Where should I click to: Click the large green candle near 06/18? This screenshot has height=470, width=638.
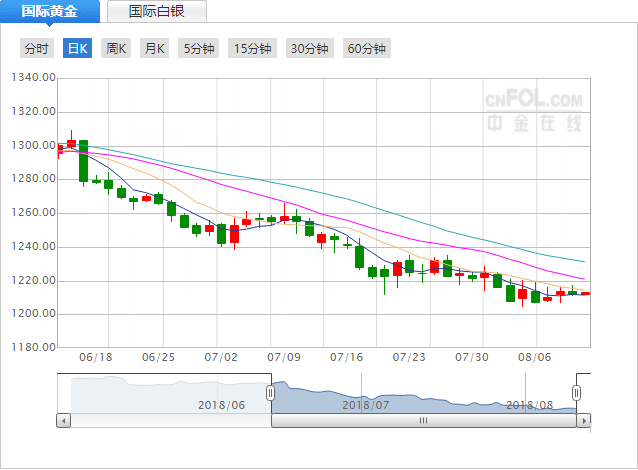pos(83,161)
